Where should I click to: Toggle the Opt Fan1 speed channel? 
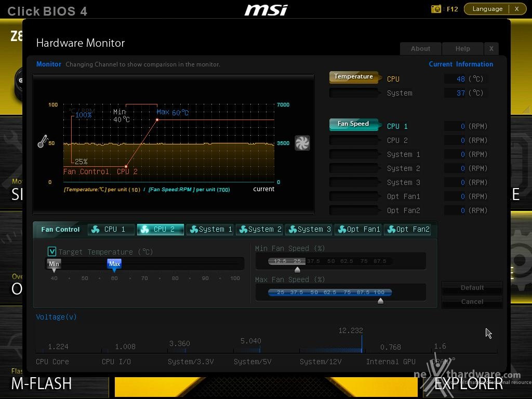click(x=353, y=196)
